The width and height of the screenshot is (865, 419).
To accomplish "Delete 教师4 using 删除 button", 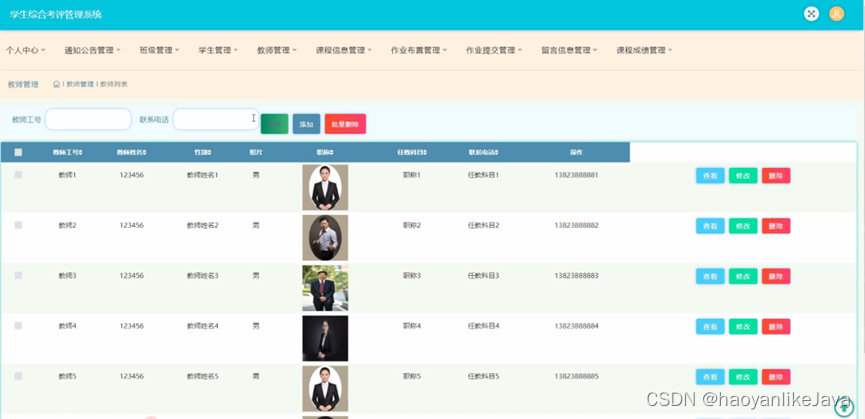I will 776,326.
